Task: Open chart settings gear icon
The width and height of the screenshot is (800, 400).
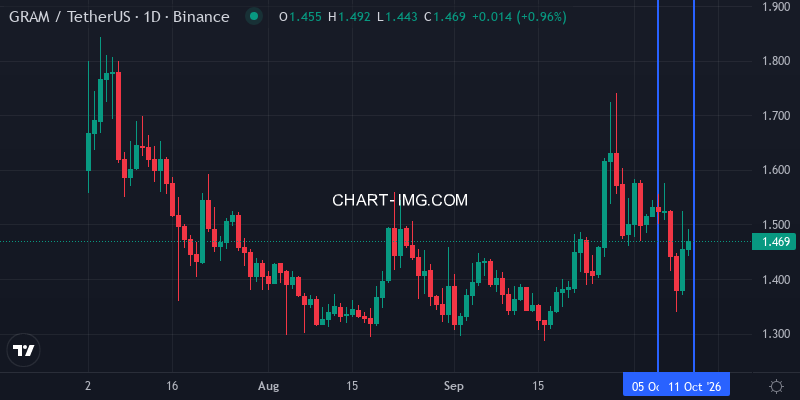Action: [776, 386]
